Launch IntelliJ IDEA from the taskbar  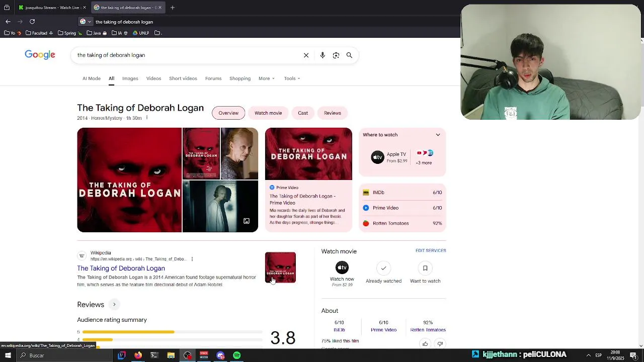[121, 355]
